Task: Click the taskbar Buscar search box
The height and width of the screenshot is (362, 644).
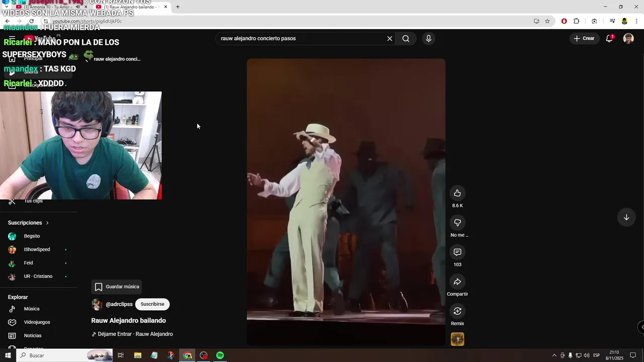Action: (65, 355)
